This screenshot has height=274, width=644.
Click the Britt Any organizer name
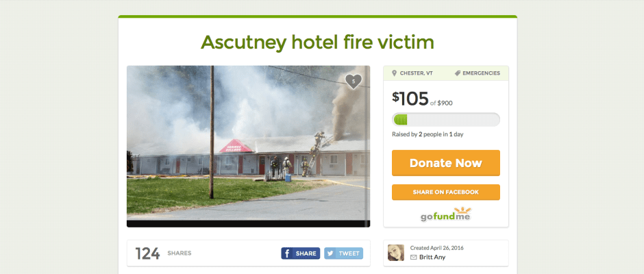point(432,257)
